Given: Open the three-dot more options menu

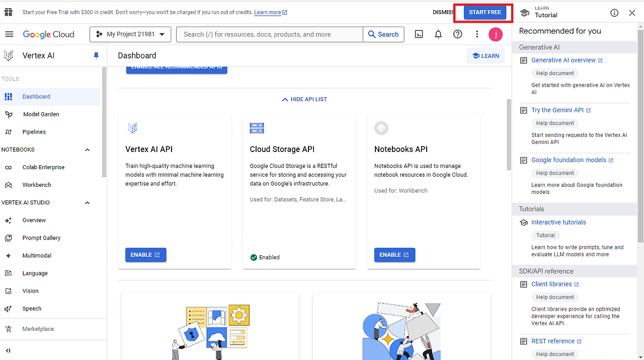Looking at the screenshot, I should [x=477, y=34].
